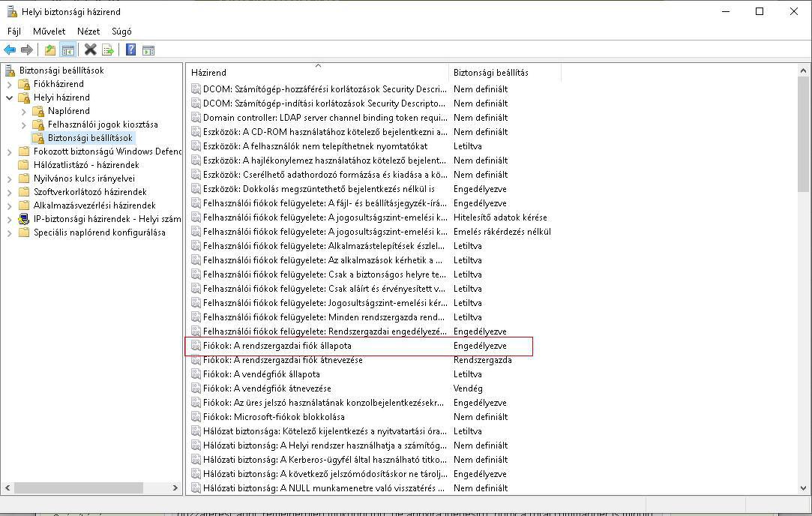
Task: Click the Helyi házirend folder icon
Action: coord(24,97)
